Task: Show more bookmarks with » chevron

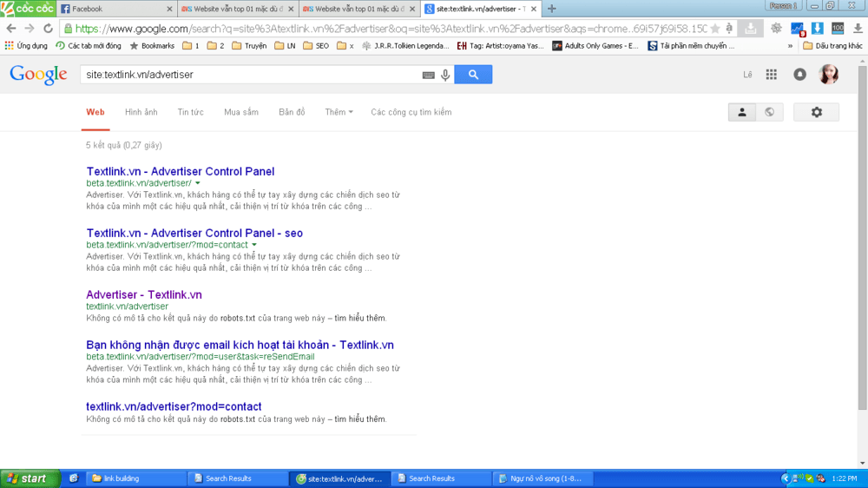Action: click(790, 46)
